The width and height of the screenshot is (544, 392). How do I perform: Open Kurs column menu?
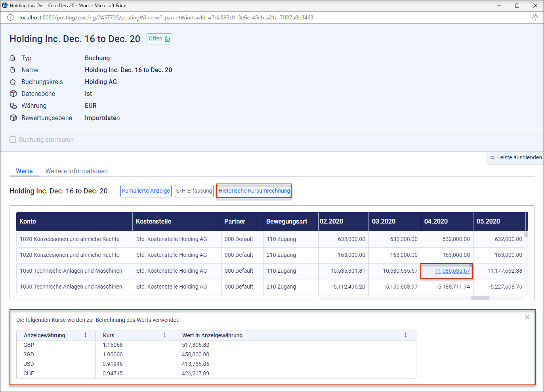tap(165, 335)
